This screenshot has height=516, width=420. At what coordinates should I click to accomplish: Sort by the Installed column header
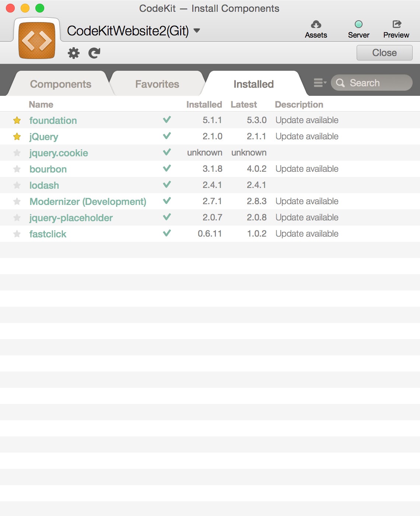point(204,105)
